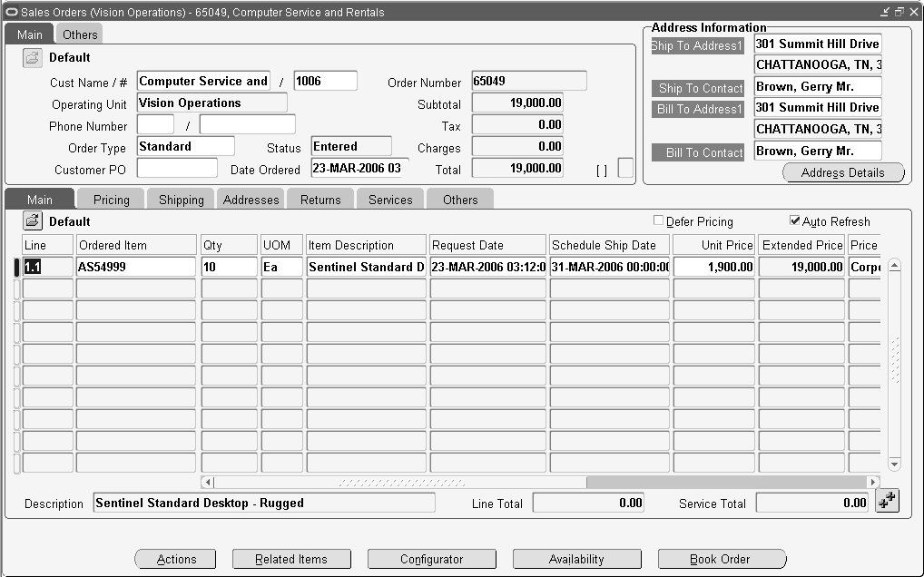Click the Order Number field 65049

[529, 81]
